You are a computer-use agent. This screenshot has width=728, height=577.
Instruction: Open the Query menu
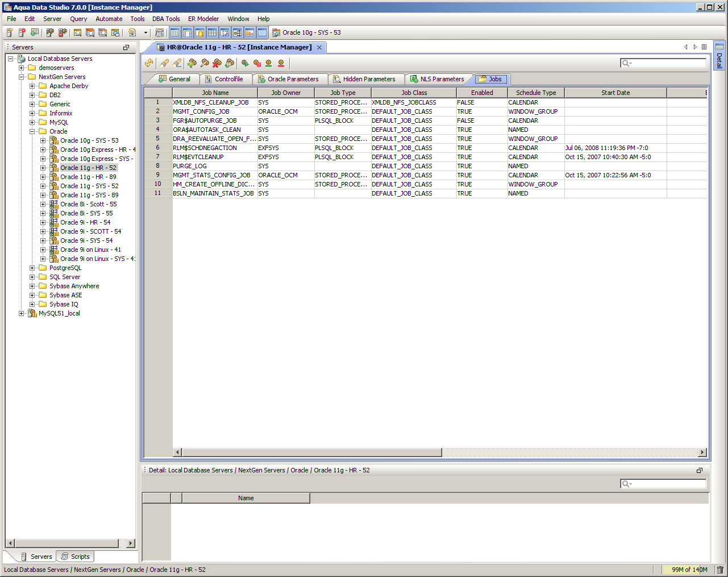78,19
